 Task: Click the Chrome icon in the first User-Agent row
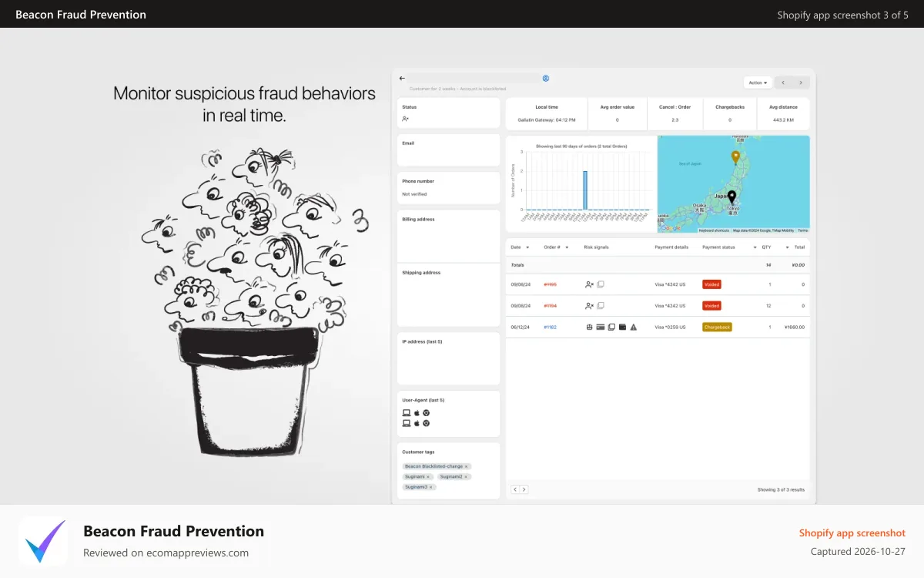[426, 413]
